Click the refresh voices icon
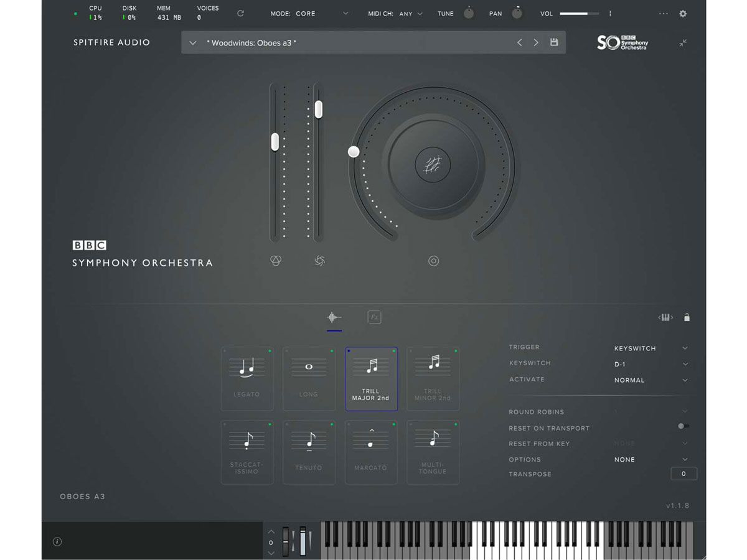This screenshot has height=560, width=747. (x=240, y=13)
